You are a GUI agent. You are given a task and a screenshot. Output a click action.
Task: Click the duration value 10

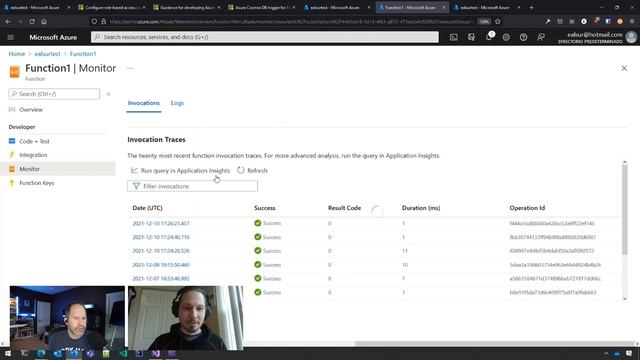405,265
